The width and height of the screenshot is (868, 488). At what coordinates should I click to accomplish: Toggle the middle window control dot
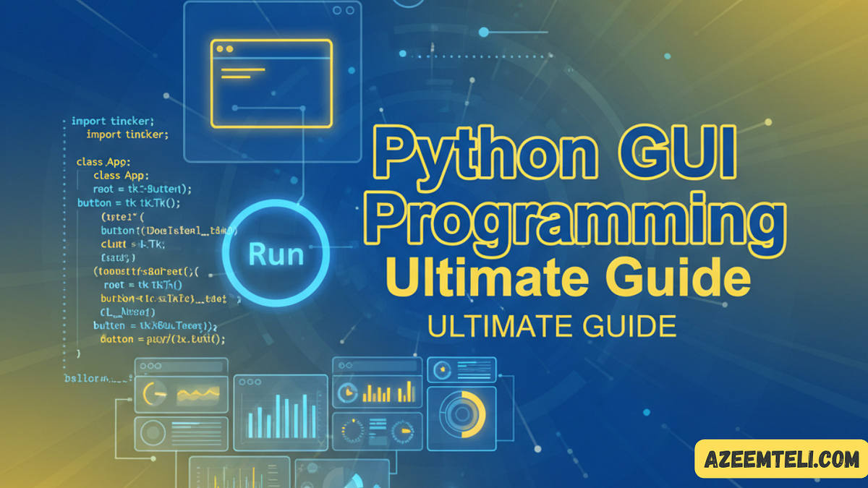point(150,366)
